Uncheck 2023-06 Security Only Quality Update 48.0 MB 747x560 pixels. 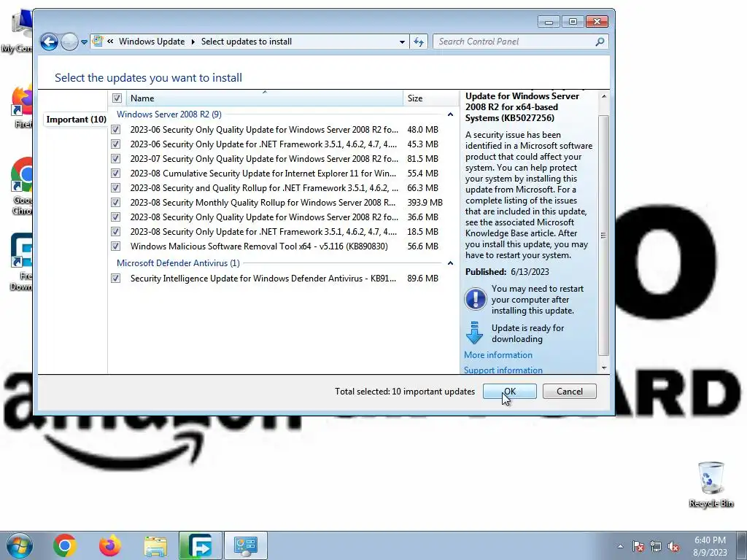pos(116,130)
